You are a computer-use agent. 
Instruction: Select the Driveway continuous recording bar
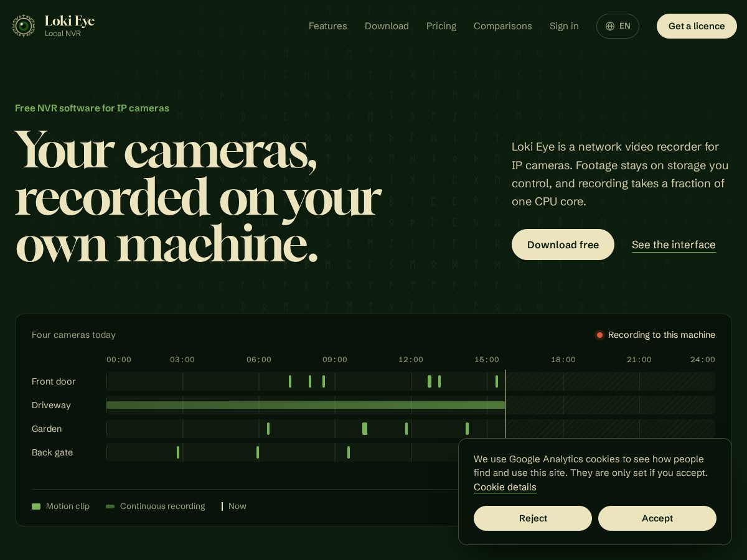point(306,405)
